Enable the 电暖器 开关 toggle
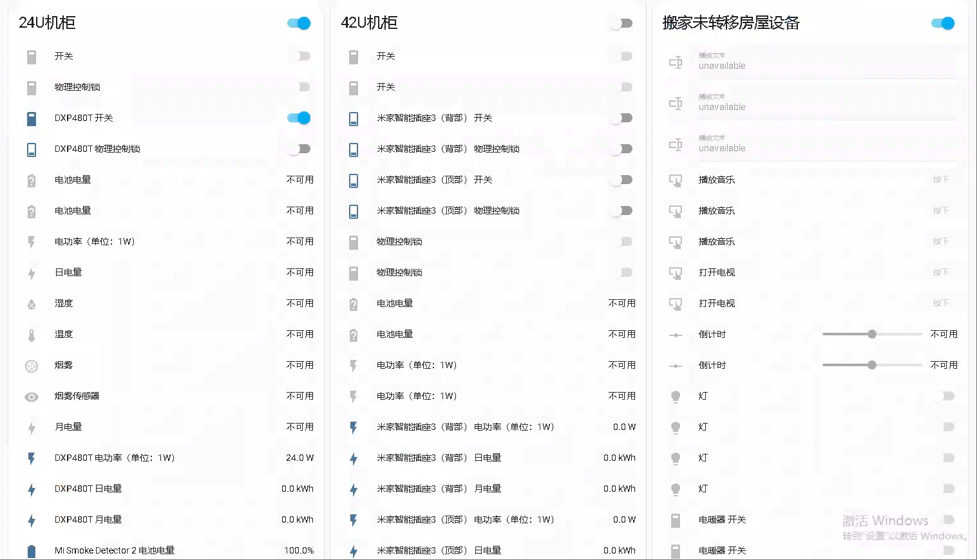 click(947, 519)
